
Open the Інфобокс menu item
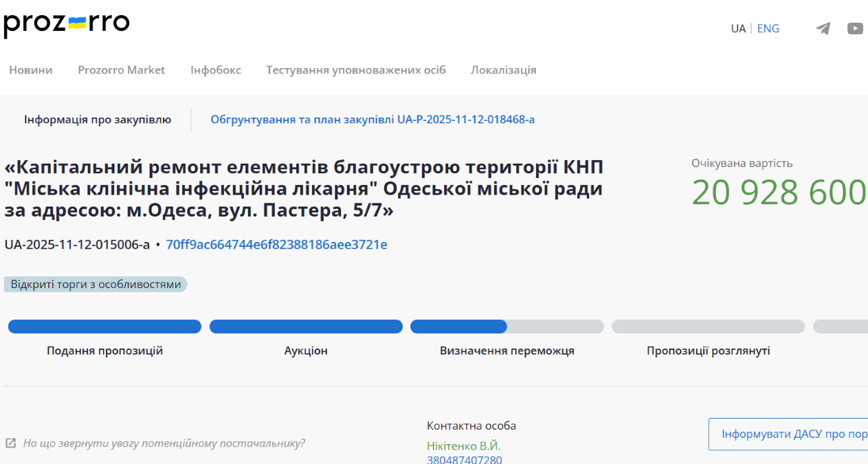(216, 70)
